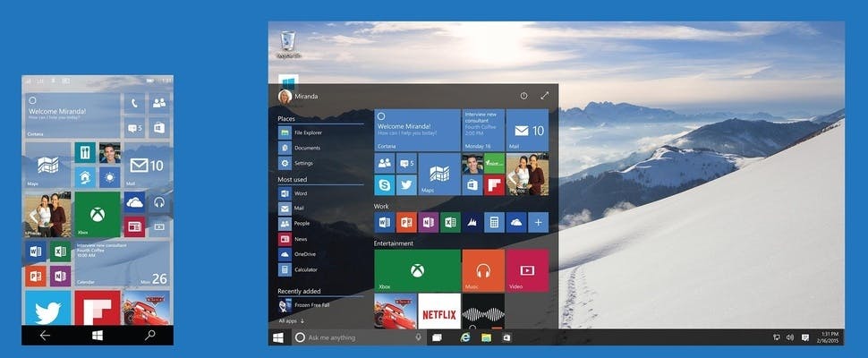Open the File Explorer taskbar icon
Screen dimensions: 868x358
(x=486, y=337)
